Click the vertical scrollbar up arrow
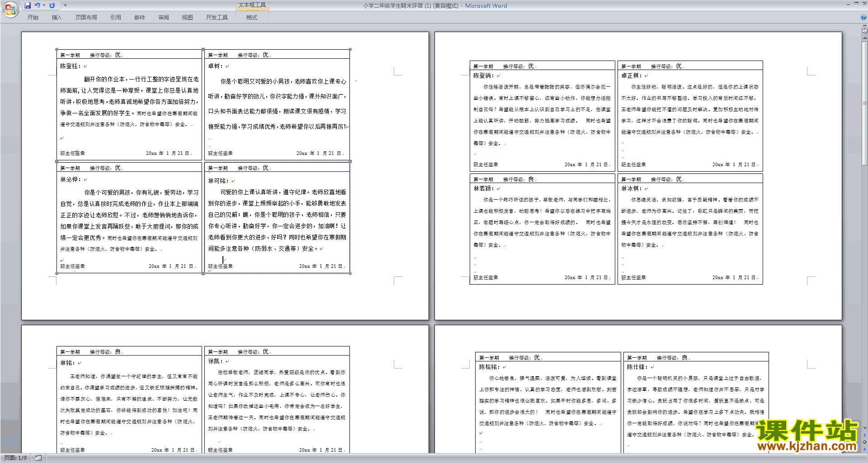 click(x=865, y=38)
